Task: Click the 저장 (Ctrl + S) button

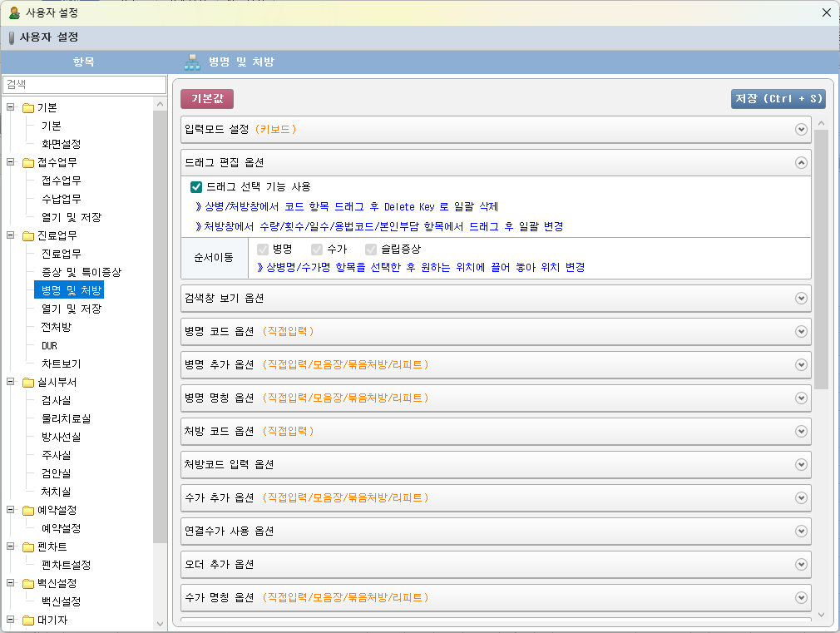Action: pos(778,99)
